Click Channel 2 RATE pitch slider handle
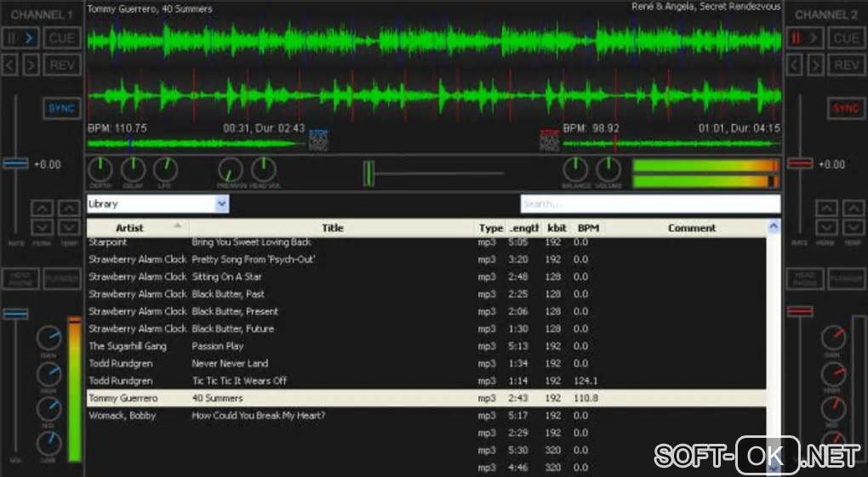This screenshot has width=868, height=477. click(801, 163)
